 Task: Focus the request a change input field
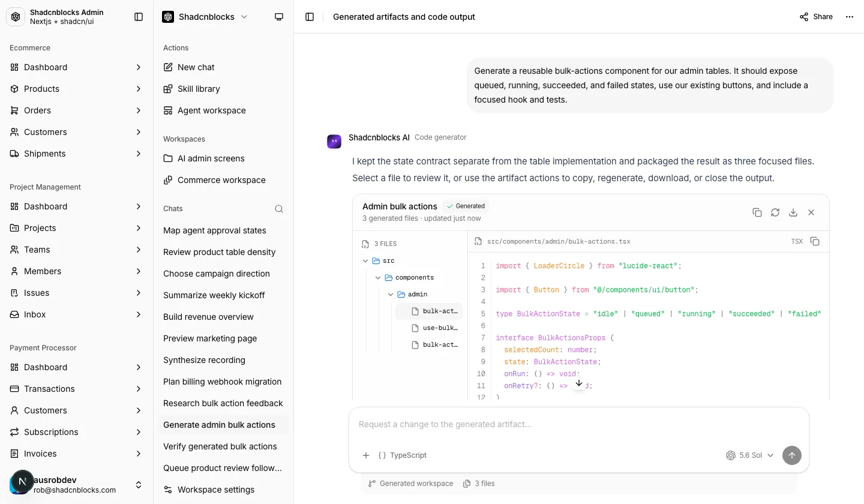579,424
